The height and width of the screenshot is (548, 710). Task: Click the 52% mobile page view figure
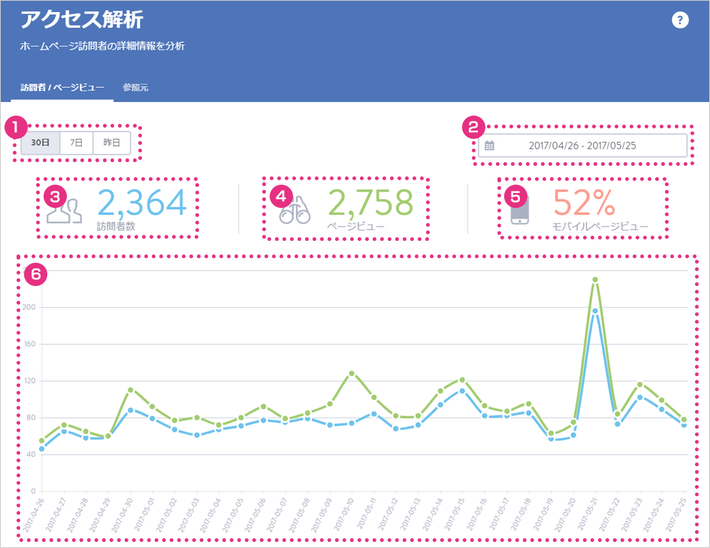click(584, 202)
